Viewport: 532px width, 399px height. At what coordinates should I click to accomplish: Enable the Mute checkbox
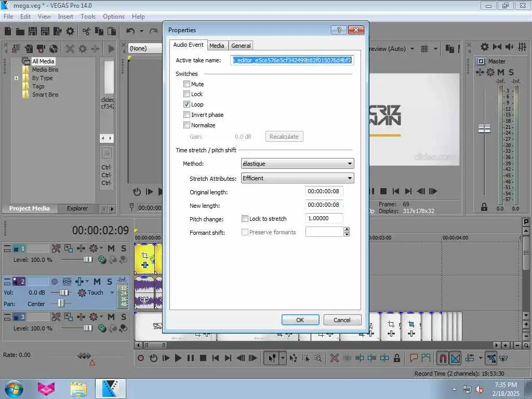[x=187, y=84]
